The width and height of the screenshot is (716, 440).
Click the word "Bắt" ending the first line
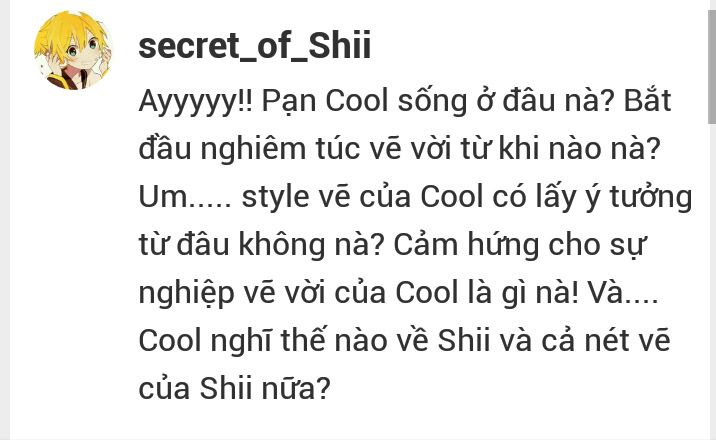pos(647,101)
